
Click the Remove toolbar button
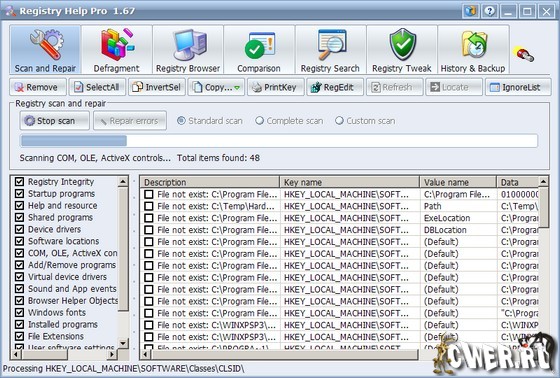click(38, 87)
